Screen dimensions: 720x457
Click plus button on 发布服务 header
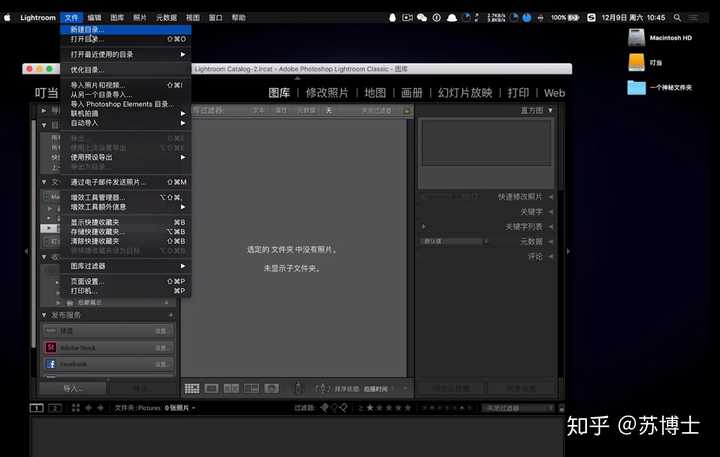(x=171, y=315)
